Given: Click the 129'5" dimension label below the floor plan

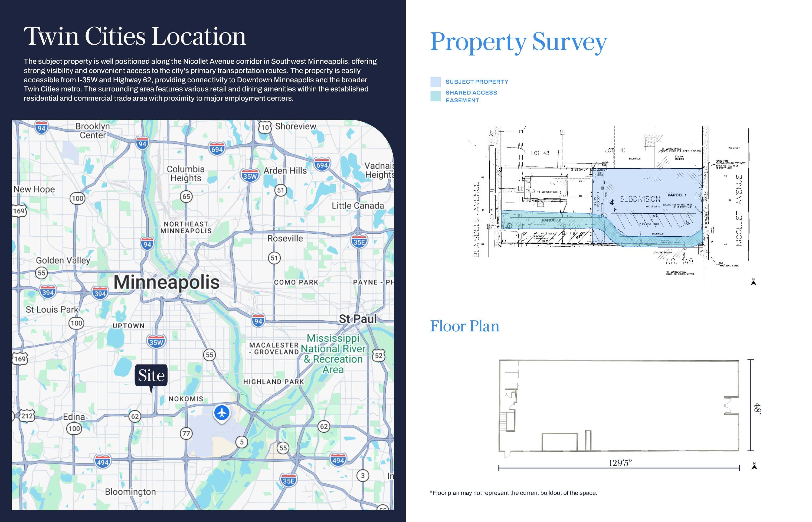Looking at the screenshot, I should (x=620, y=463).
